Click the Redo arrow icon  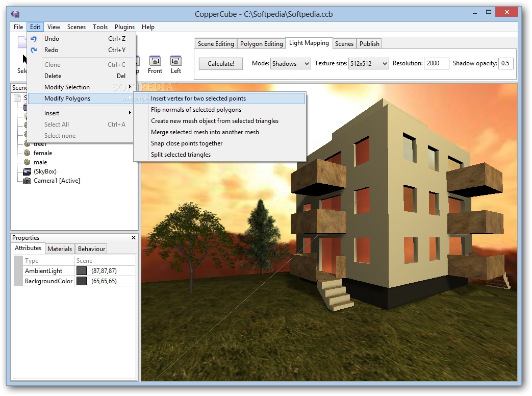pos(34,50)
